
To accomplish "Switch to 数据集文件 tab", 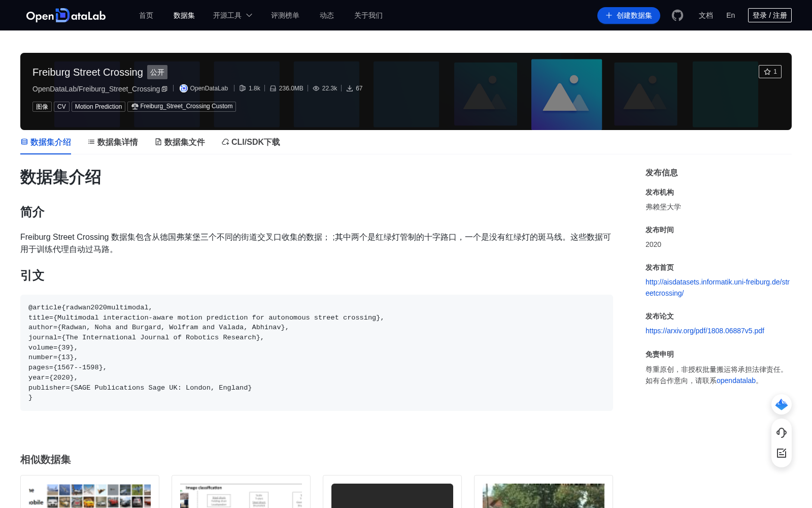I will coord(180,142).
